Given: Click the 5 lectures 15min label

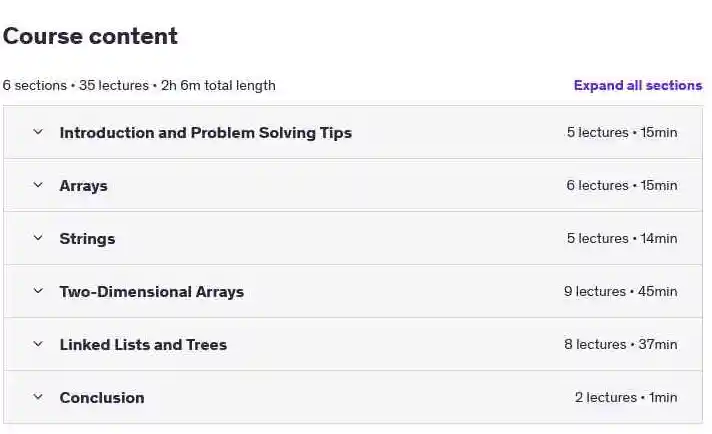Looking at the screenshot, I should click(622, 133).
